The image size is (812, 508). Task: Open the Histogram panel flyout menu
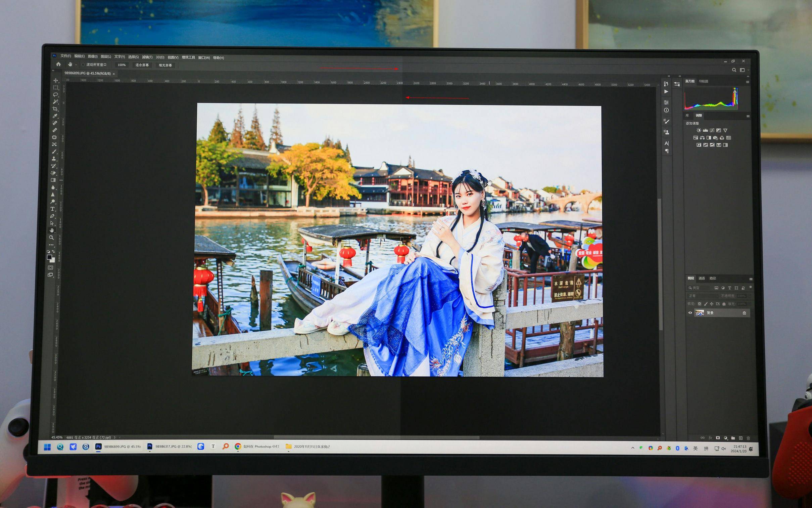click(748, 82)
